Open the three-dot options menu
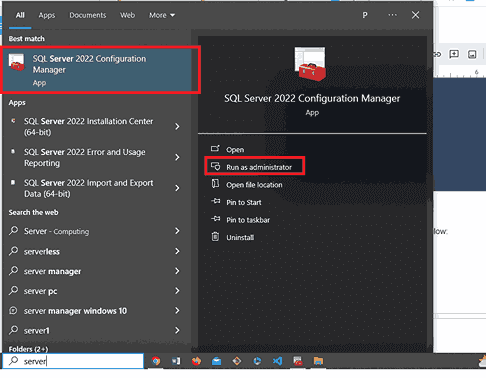The width and height of the screenshot is (486, 378). [x=392, y=15]
